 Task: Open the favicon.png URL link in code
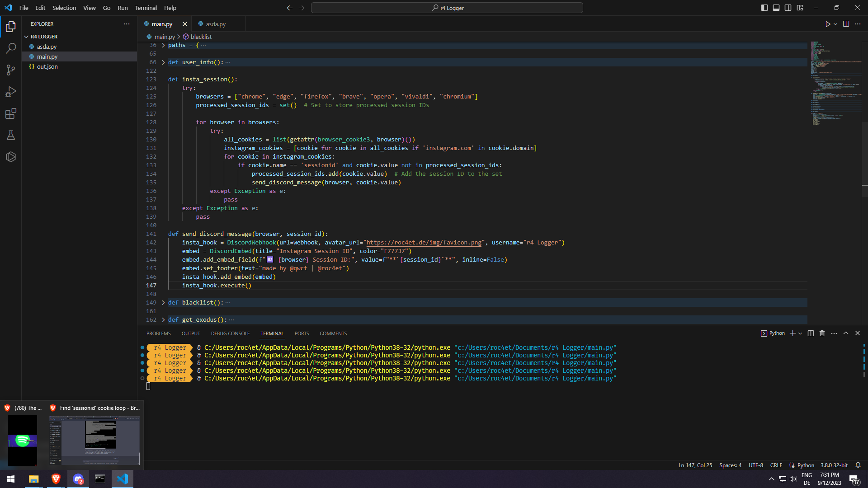[x=424, y=243]
